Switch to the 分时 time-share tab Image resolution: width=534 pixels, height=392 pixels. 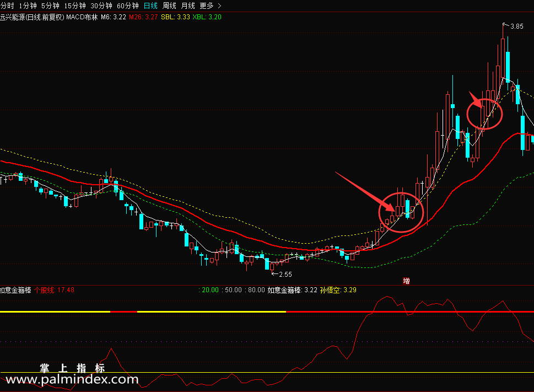pyautogui.click(x=7, y=6)
